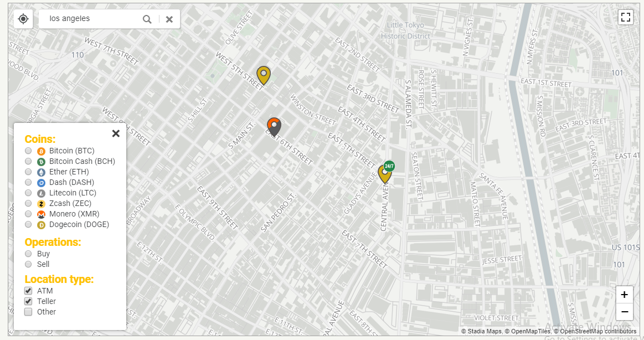Uncheck the Teller location type
644x340 pixels.
point(28,301)
